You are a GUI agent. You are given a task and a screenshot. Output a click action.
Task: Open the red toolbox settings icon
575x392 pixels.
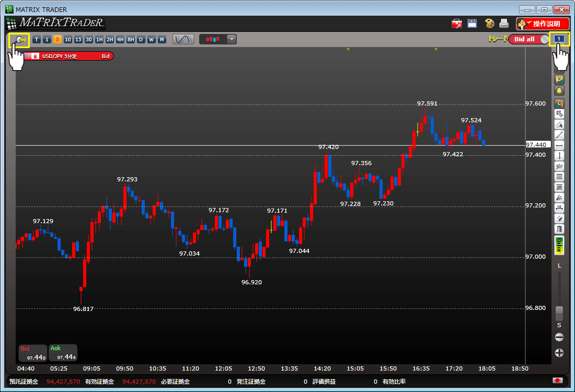click(x=456, y=24)
